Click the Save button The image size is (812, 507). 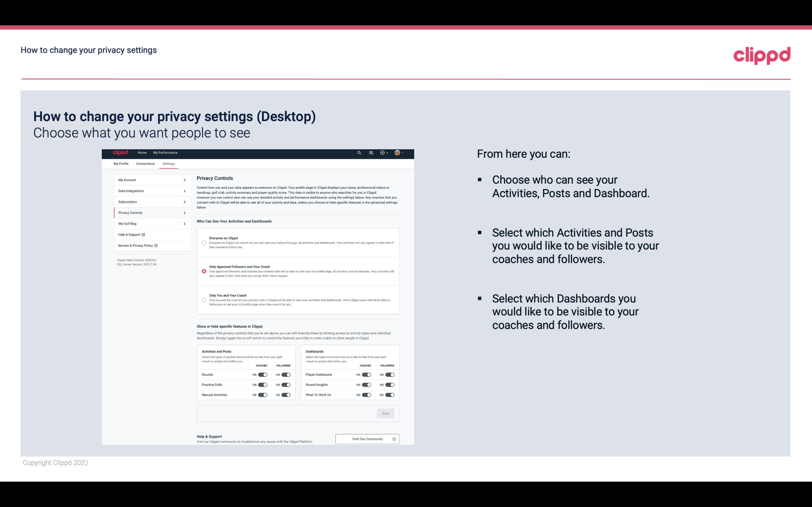click(386, 413)
